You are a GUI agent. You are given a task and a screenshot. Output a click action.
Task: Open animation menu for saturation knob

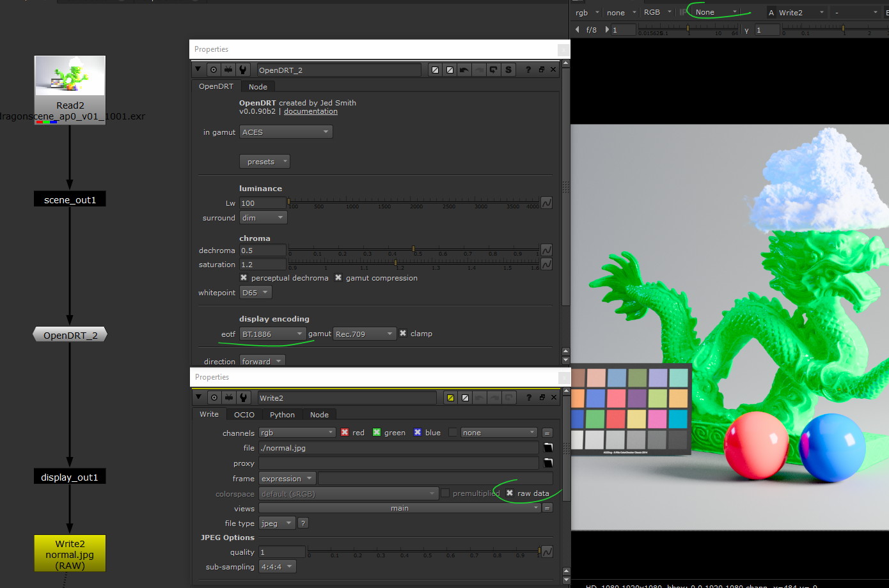coord(547,264)
